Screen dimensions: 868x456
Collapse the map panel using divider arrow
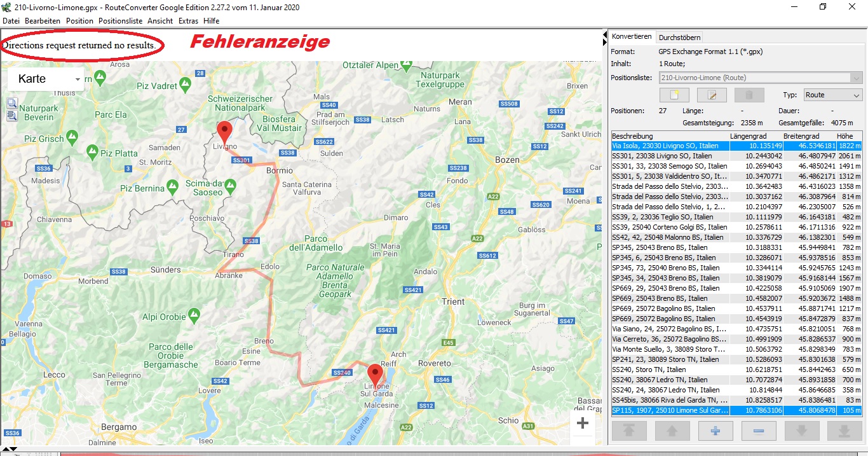point(604,34)
